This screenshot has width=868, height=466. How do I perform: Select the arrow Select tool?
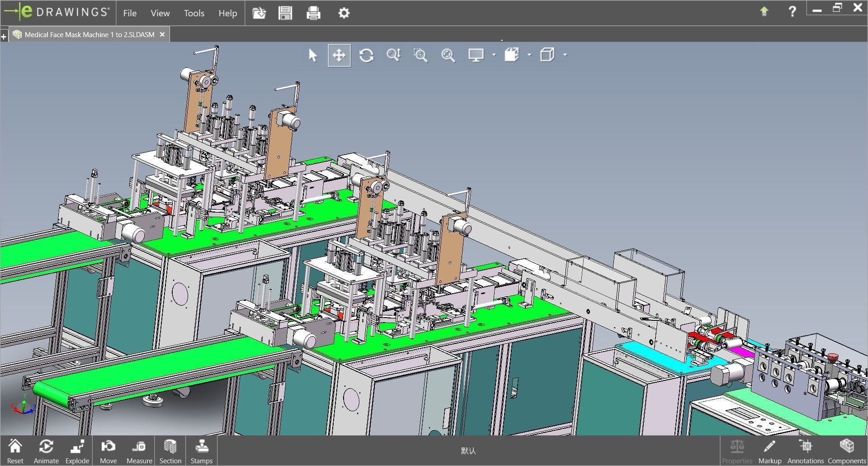tap(312, 55)
